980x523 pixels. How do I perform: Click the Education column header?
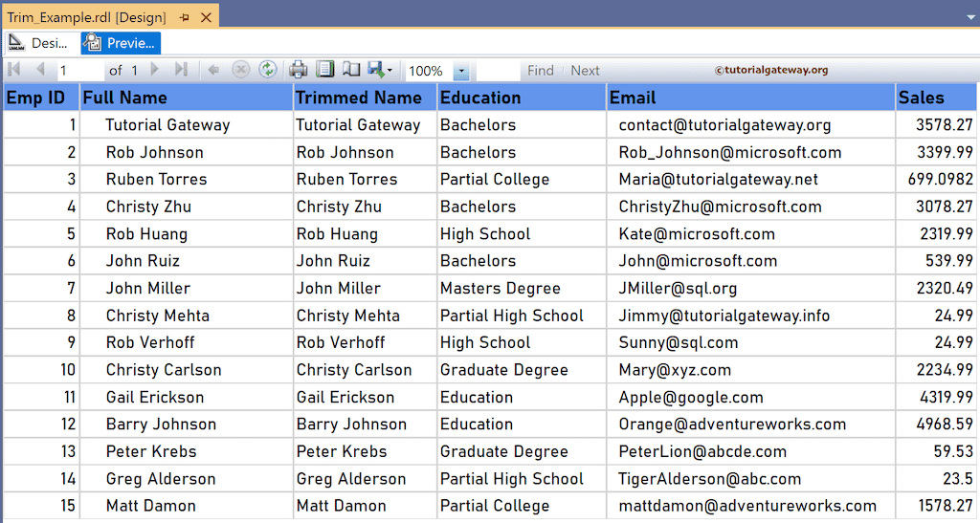pos(522,98)
